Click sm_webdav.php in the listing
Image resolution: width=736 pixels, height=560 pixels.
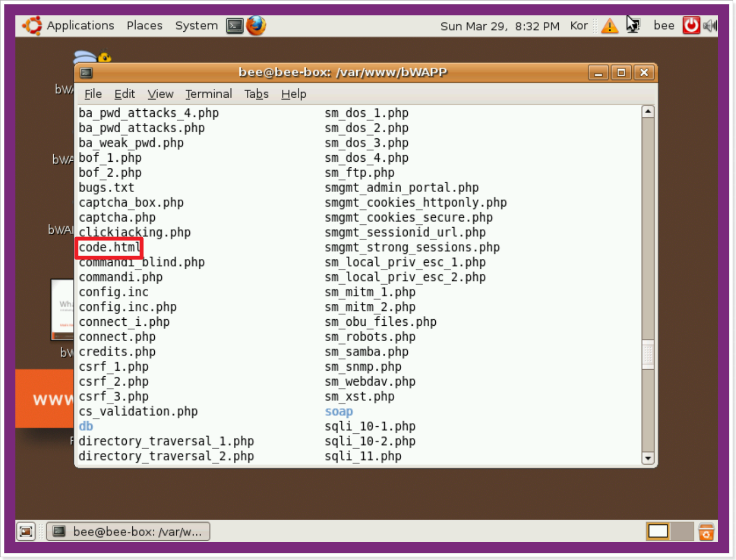pos(370,382)
